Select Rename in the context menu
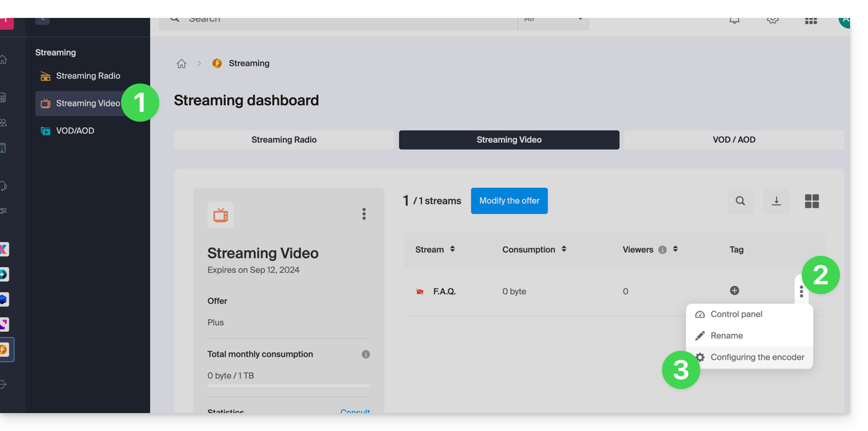Screen dimensions: 868x431 (726, 336)
